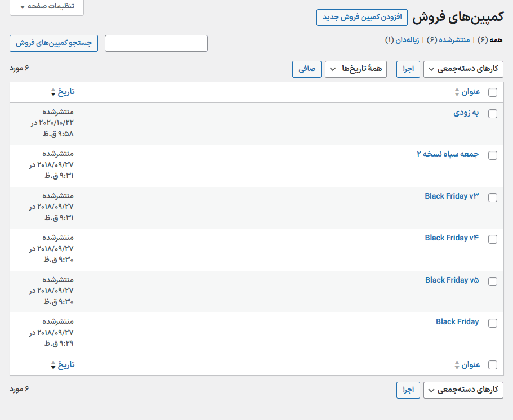Image resolution: width=513 pixels, height=420 pixels.
Task: Open the 'Black Friday v۵' campaign link
Action: (x=452, y=280)
